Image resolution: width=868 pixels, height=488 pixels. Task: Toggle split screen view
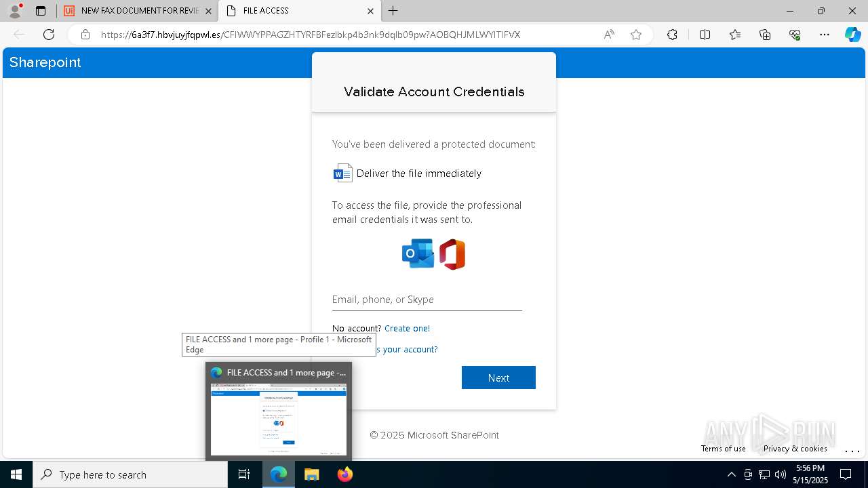coord(705,35)
